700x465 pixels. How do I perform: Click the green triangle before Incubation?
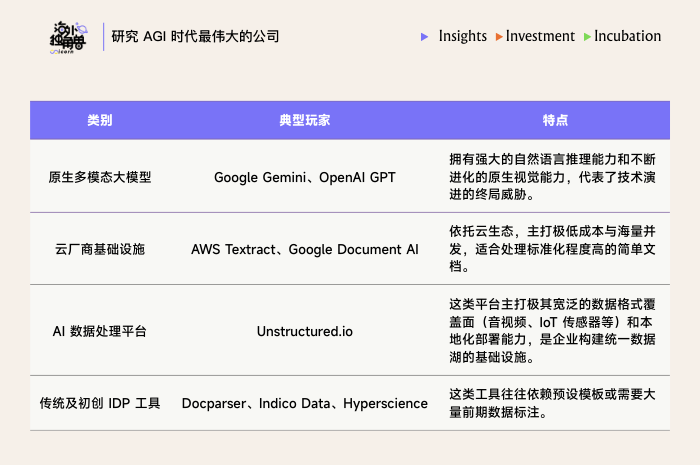[x=587, y=37]
